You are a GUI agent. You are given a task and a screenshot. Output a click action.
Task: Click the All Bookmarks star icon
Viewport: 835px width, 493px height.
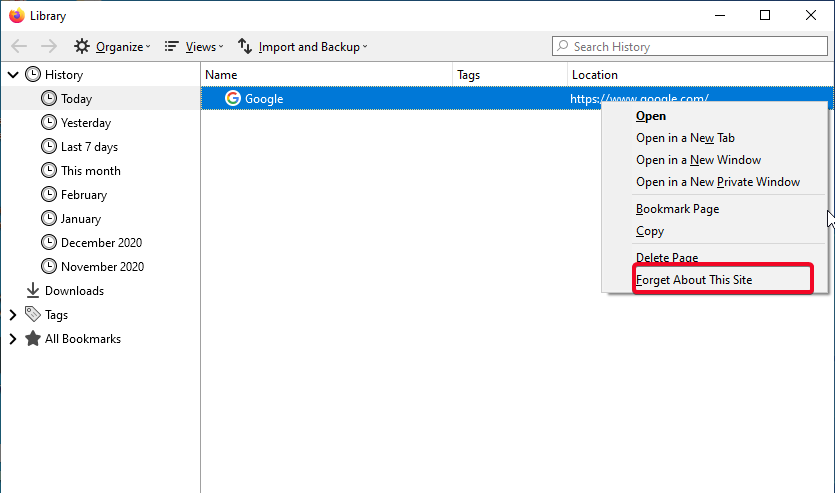pos(32,338)
